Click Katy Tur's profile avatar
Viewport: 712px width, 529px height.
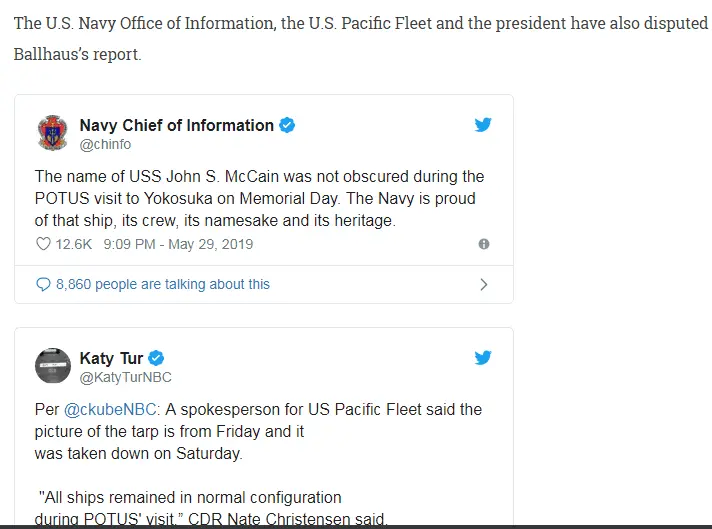click(52, 366)
